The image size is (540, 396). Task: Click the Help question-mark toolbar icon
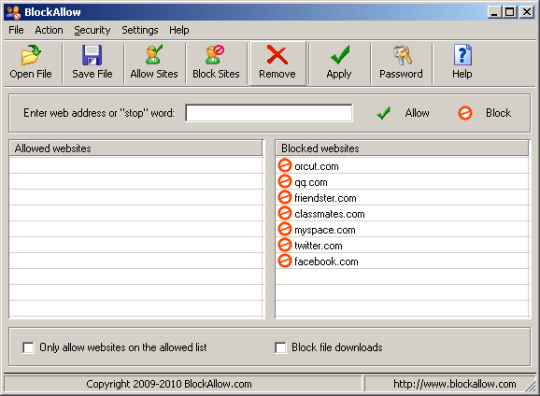[463, 55]
